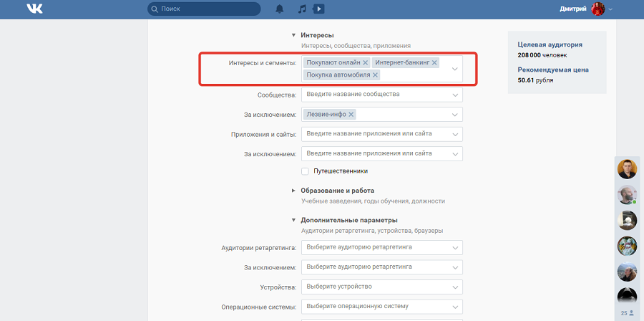Click the Поиск search field
The height and width of the screenshot is (321, 644).
click(204, 9)
